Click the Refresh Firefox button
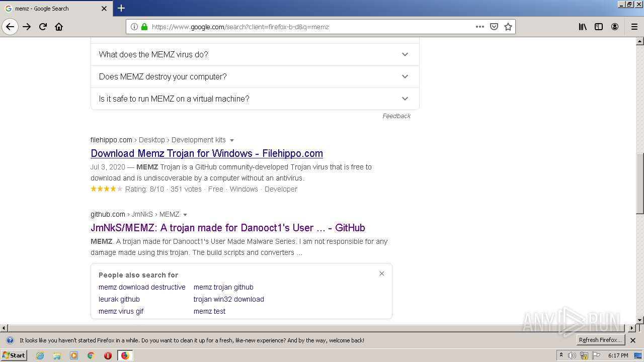 point(600,340)
